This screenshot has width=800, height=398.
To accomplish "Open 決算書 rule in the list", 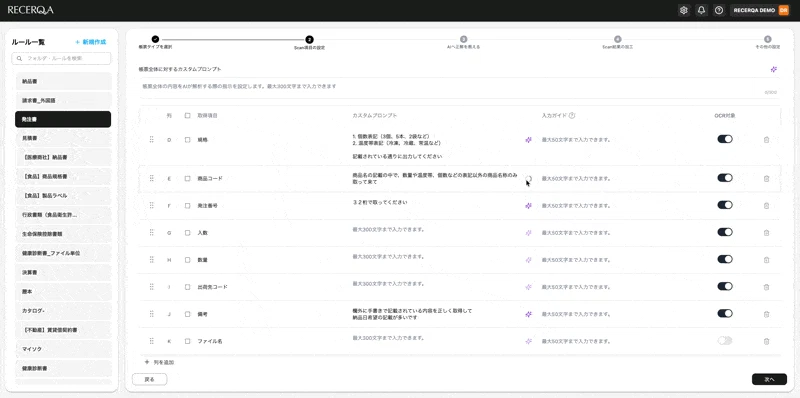I will coord(63,272).
